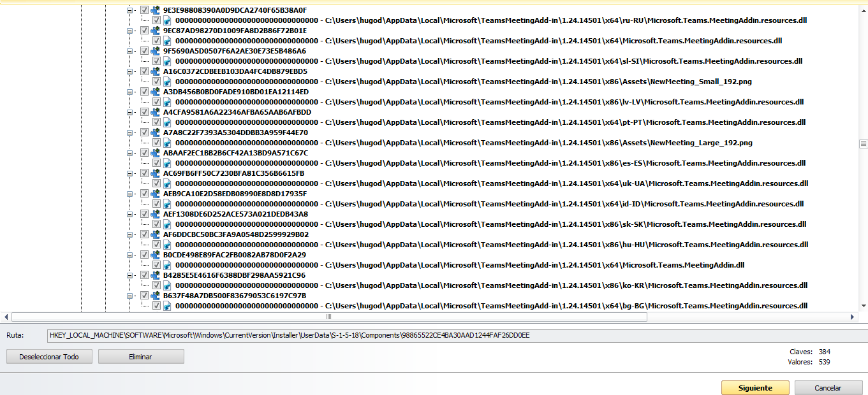This screenshot has height=395, width=868.
Task: Click the Siguiente button
Action: (754, 388)
